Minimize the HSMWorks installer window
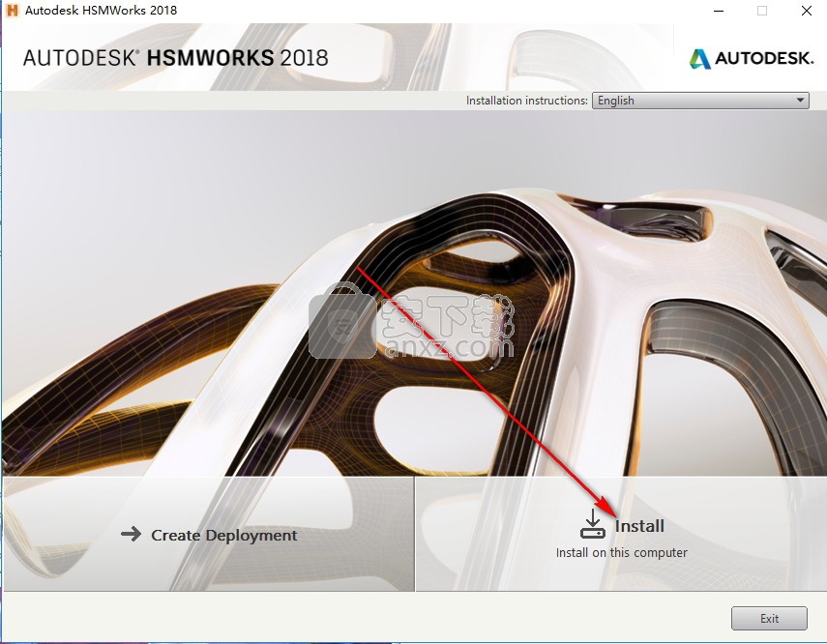 click(718, 11)
